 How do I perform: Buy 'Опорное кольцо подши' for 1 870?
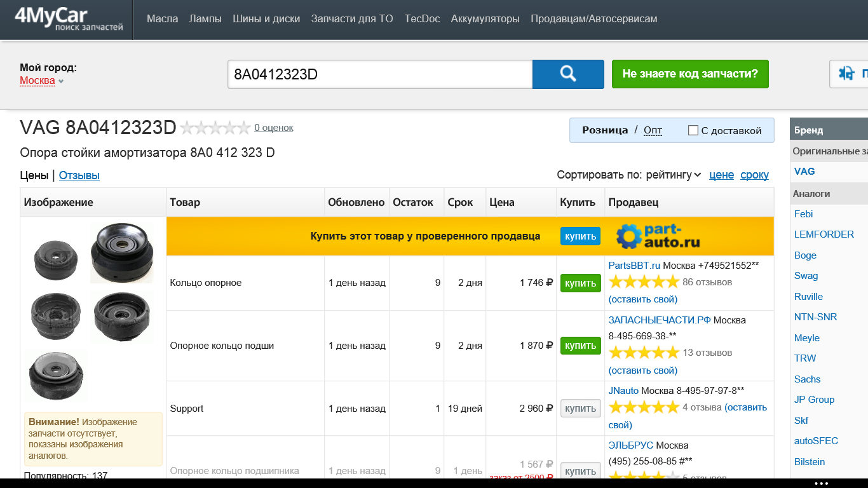click(x=580, y=346)
